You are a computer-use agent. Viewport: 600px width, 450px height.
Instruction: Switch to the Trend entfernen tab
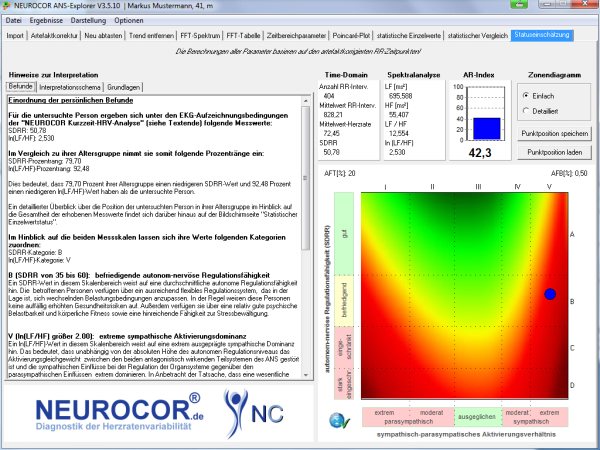click(x=152, y=36)
